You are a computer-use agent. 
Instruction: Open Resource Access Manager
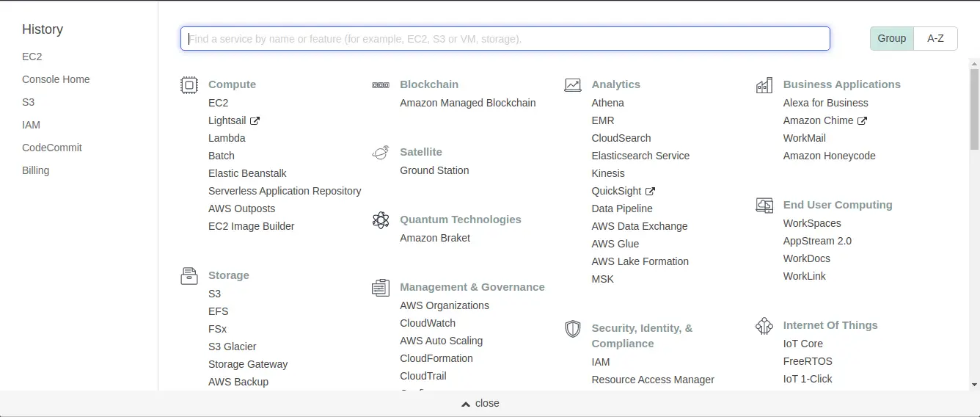653,380
